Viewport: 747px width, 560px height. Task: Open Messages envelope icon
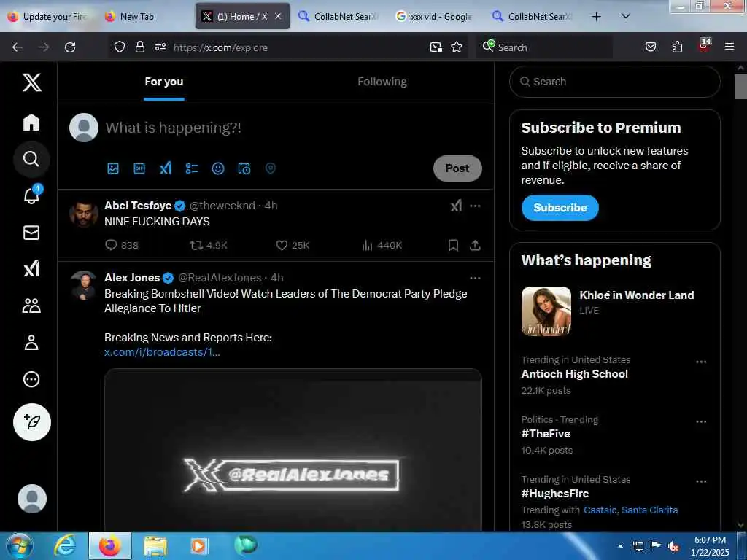31,233
